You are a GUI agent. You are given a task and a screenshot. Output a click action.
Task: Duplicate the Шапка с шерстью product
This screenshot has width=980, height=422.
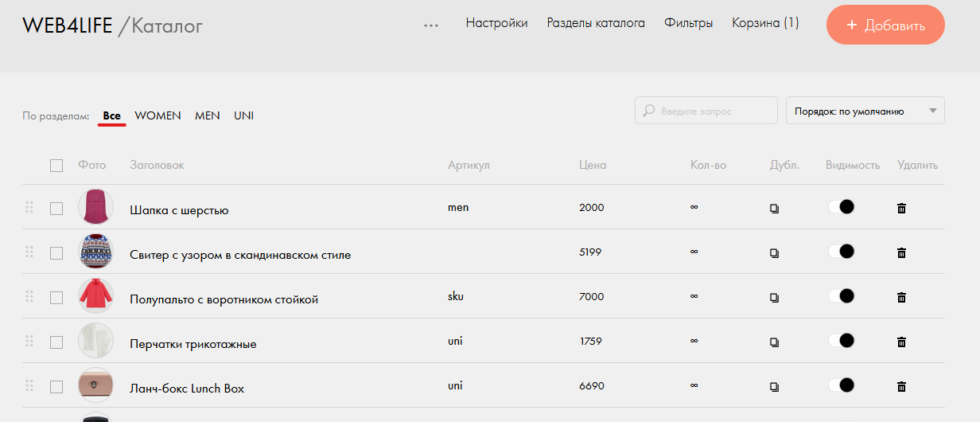pyautogui.click(x=774, y=209)
